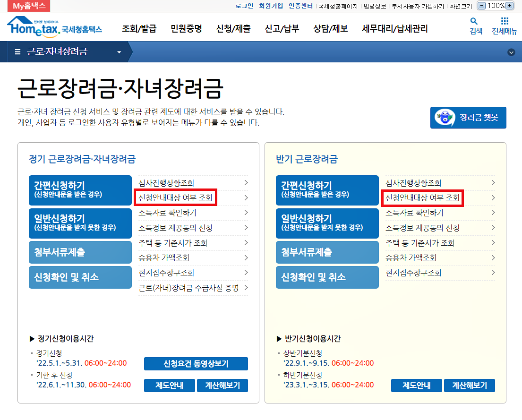The height and width of the screenshot is (420, 522).
Task: Increase screen size with the plus icon
Action: click(x=509, y=6)
